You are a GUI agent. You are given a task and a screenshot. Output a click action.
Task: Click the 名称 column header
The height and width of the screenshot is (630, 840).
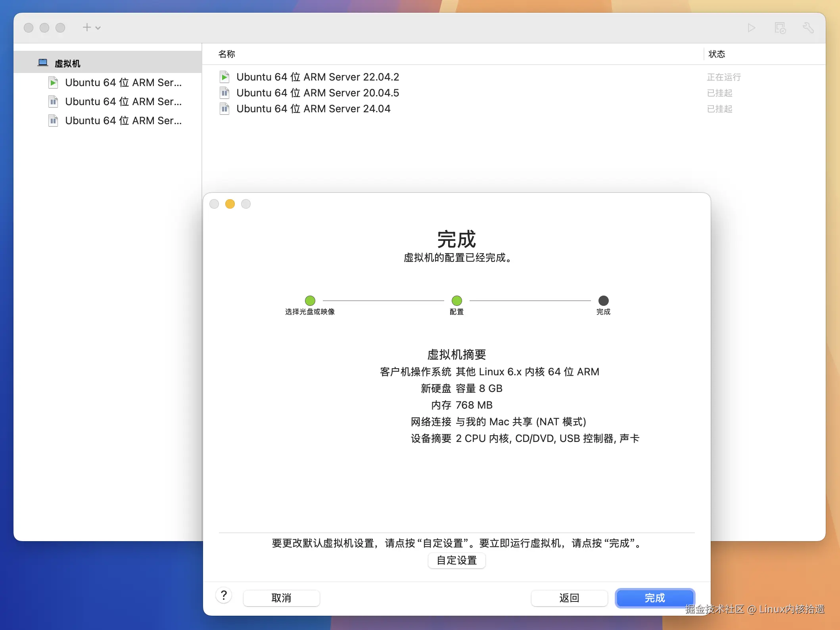click(227, 54)
